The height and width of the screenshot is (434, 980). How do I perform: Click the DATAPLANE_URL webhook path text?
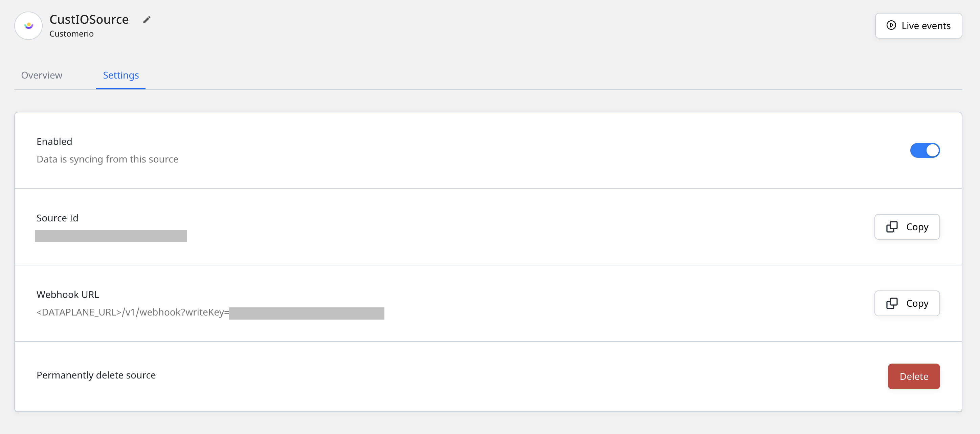pyautogui.click(x=133, y=312)
